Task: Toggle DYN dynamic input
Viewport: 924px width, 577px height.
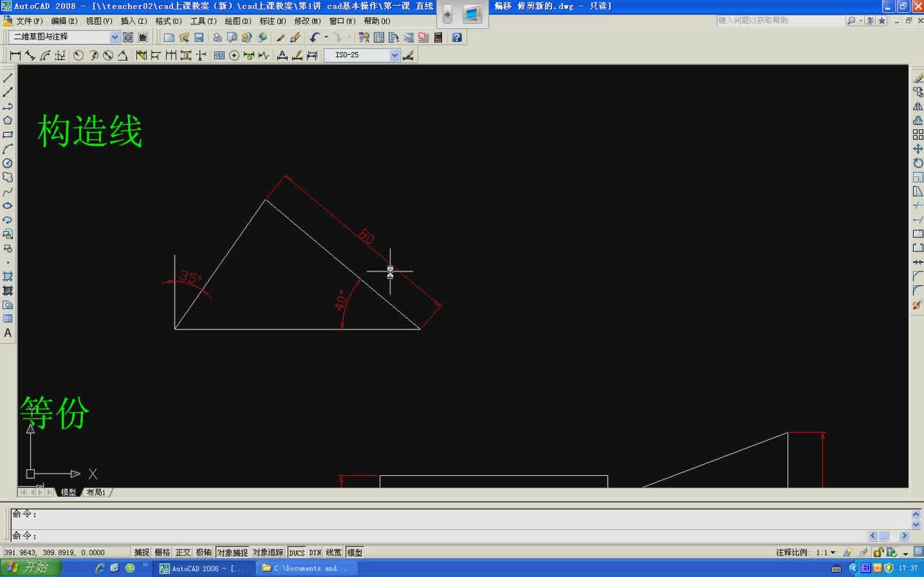Action: point(315,552)
